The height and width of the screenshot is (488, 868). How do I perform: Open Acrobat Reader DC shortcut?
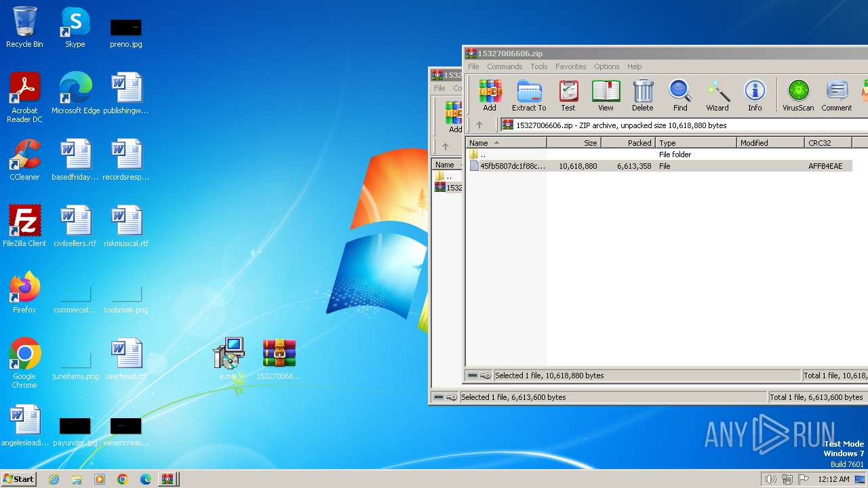(24, 98)
